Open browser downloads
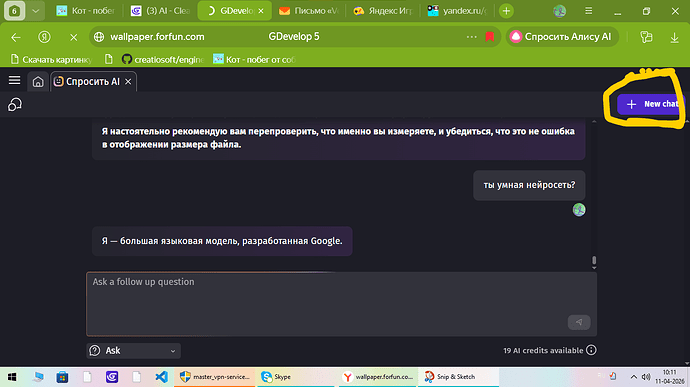Image resolution: width=690 pixels, height=387 pixels. [x=674, y=38]
